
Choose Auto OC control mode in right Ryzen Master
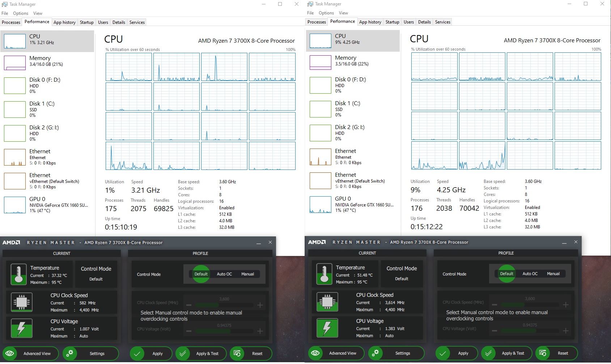tap(530, 274)
